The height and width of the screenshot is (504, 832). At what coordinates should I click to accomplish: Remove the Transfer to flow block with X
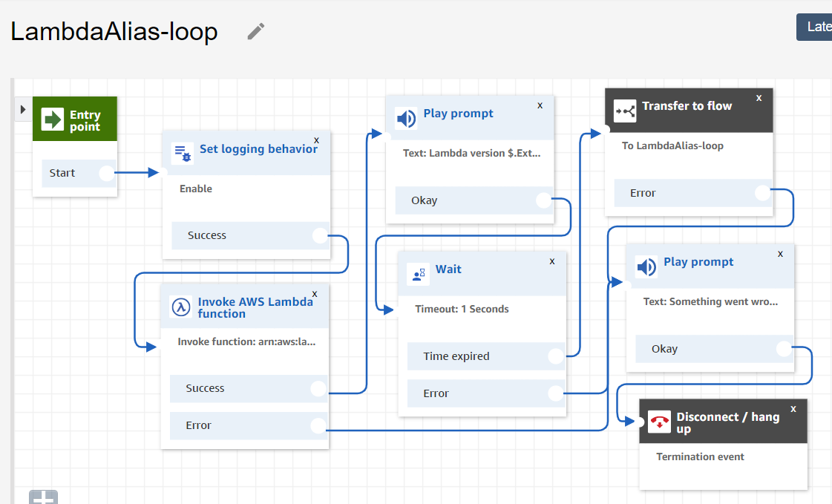(759, 97)
